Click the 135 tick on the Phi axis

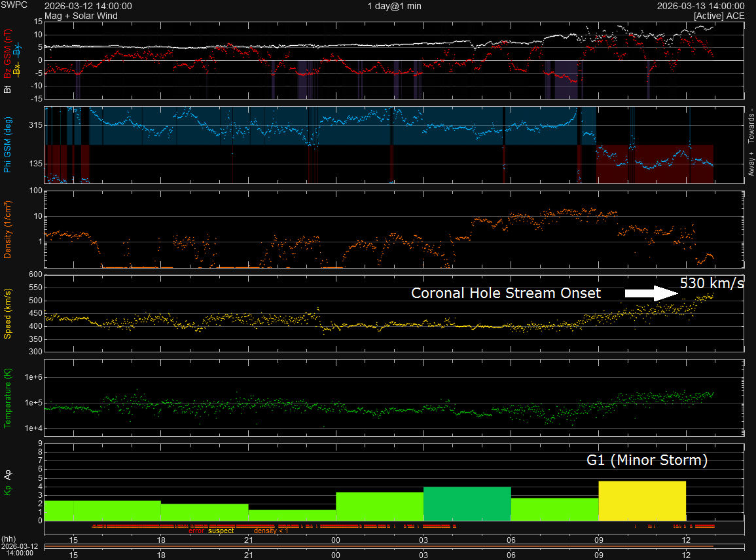[36, 164]
